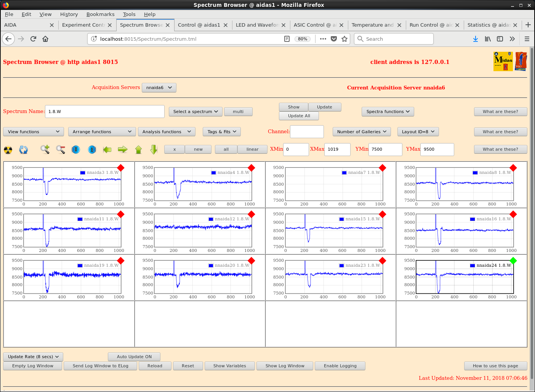Toggle the linear scale button

(252, 149)
